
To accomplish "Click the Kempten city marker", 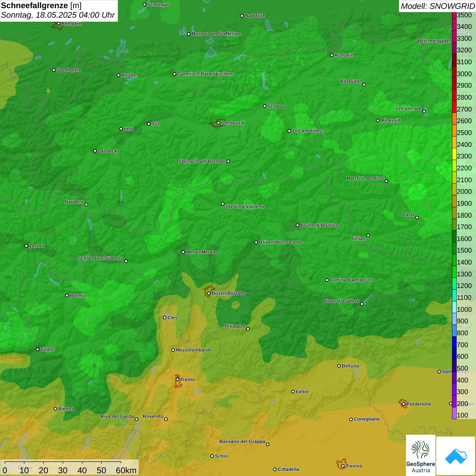I will [58, 23].
